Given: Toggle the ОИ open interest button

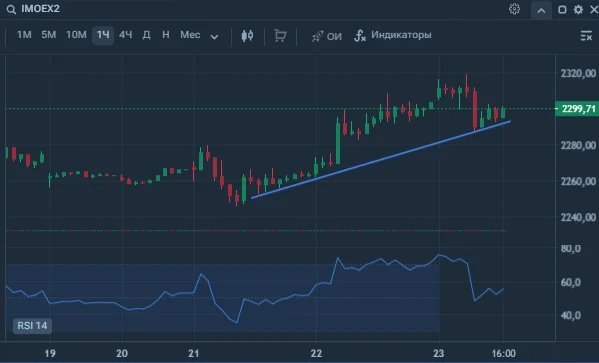Looking at the screenshot, I should pyautogui.click(x=327, y=36).
